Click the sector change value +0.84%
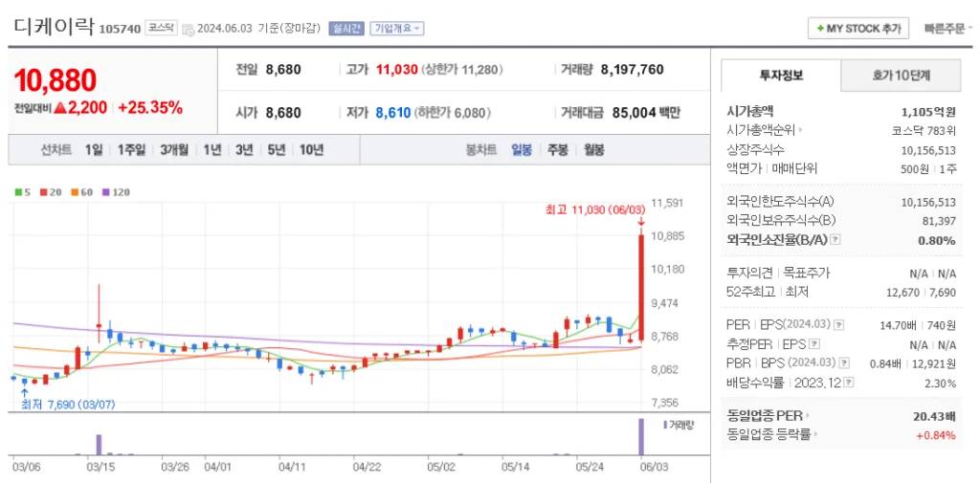Viewport: 980px width, 483px height. click(936, 435)
